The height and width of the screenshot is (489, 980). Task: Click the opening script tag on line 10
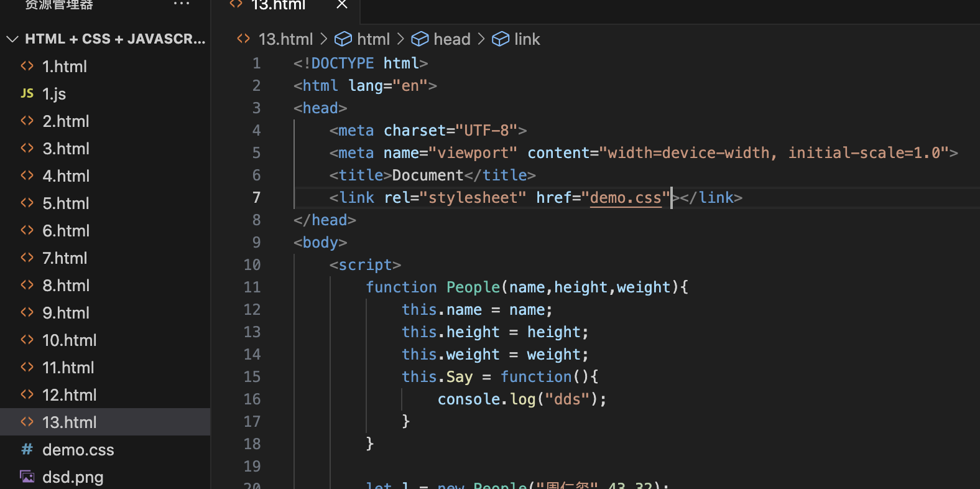tap(365, 265)
